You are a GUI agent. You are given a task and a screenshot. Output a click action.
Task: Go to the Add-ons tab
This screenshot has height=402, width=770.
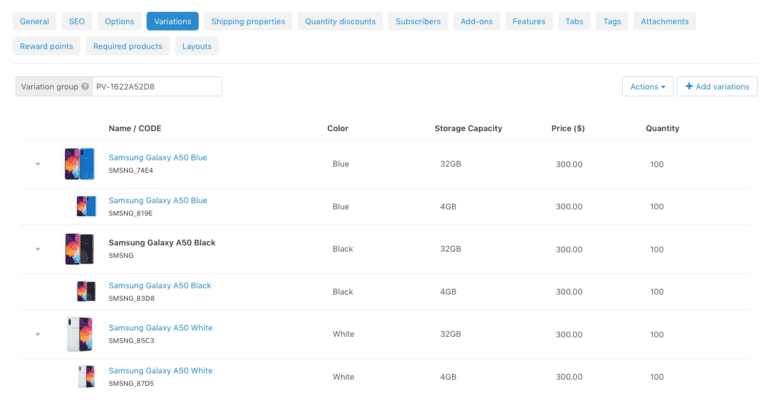click(476, 21)
